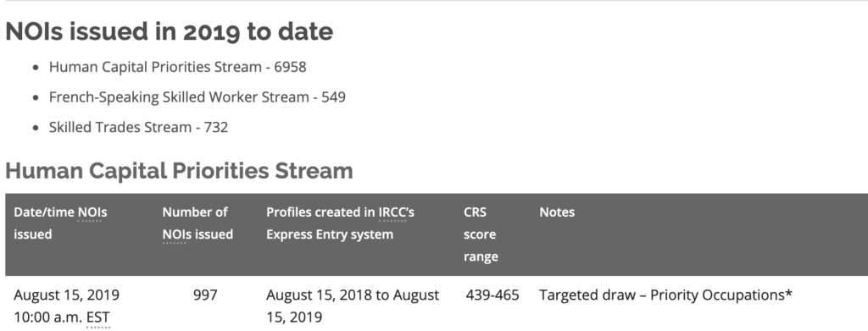Click the 6958 count in first bullet

tap(290, 67)
